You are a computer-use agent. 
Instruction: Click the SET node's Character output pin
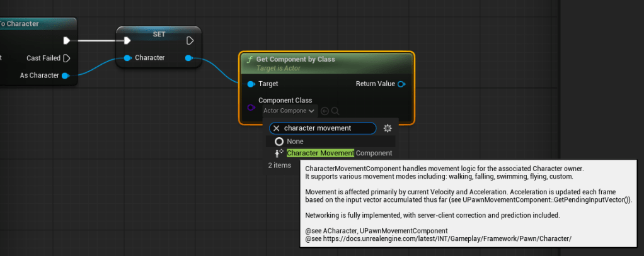tap(188, 58)
